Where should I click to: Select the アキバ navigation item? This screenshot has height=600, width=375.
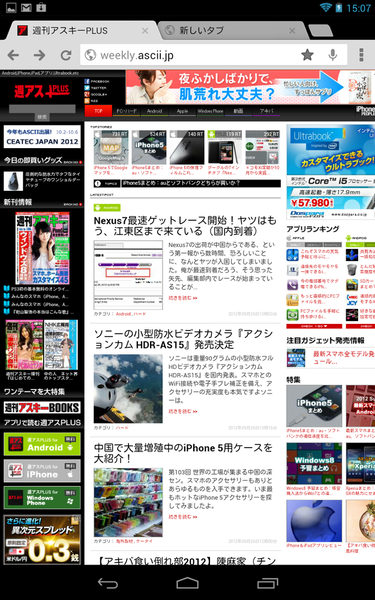[266, 111]
